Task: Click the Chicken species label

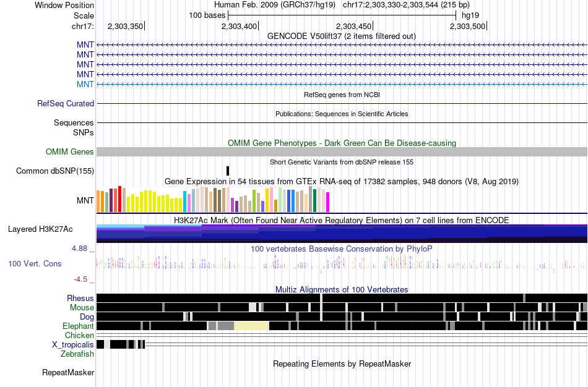Action: pos(79,335)
